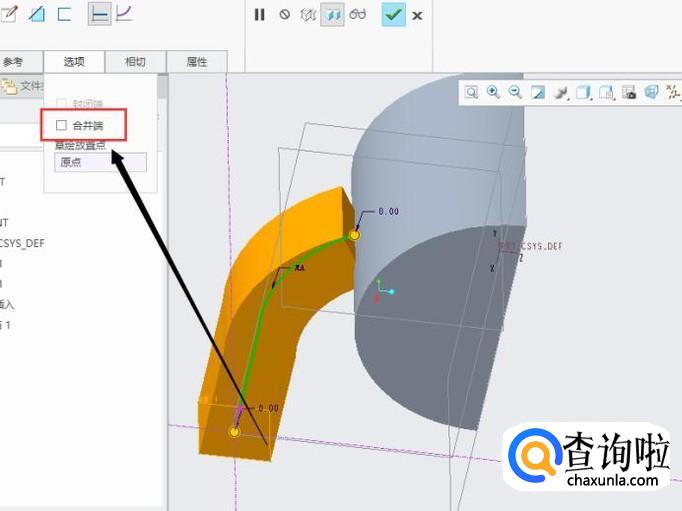Open the view manager dropdown icon
682x511 pixels.
(x=629, y=92)
